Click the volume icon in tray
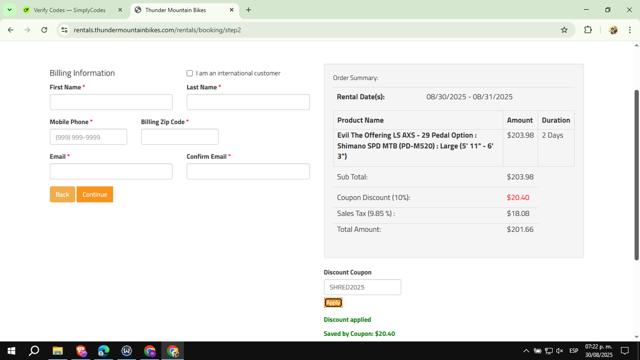Viewport: 640px width, 360px height. point(560,351)
